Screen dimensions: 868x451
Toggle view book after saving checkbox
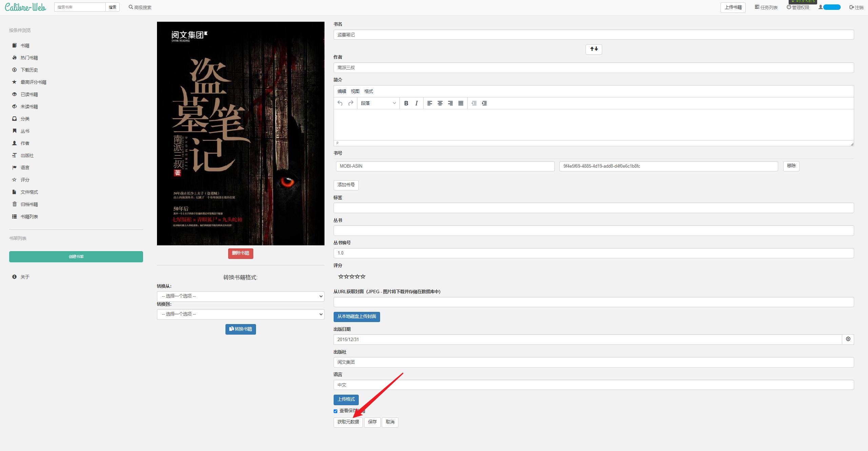tap(335, 411)
